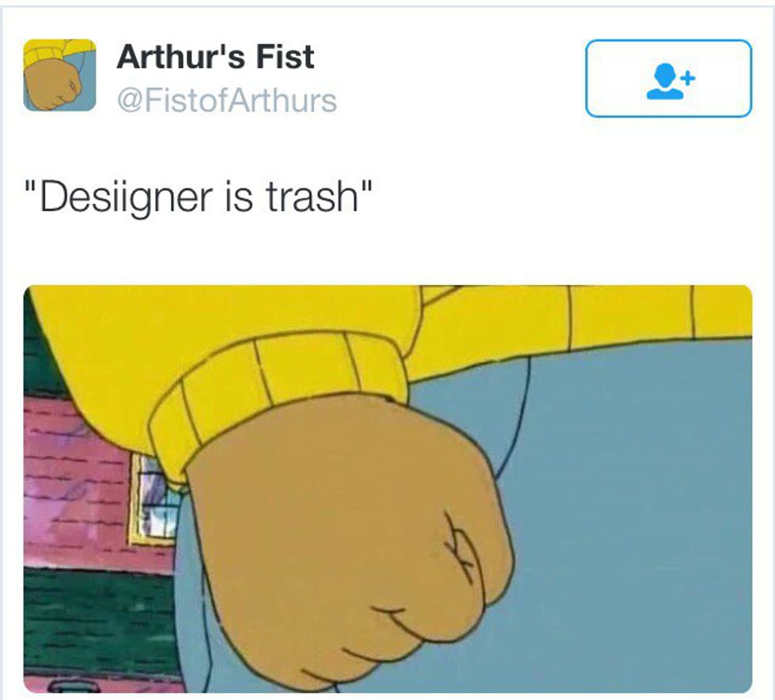Click the word "trash" in the tweet
Image resolution: width=775 pixels, height=700 pixels.
(312, 197)
